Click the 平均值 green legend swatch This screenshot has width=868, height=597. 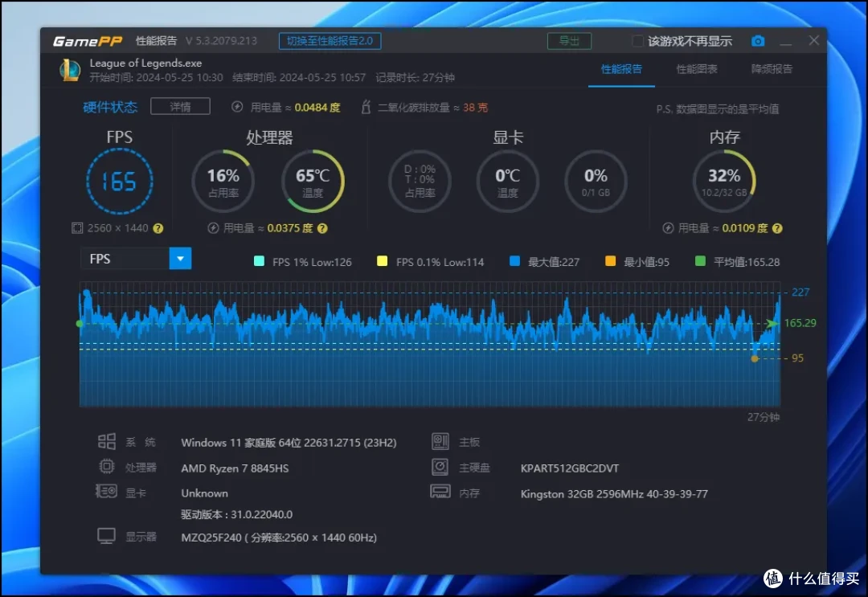(x=700, y=261)
